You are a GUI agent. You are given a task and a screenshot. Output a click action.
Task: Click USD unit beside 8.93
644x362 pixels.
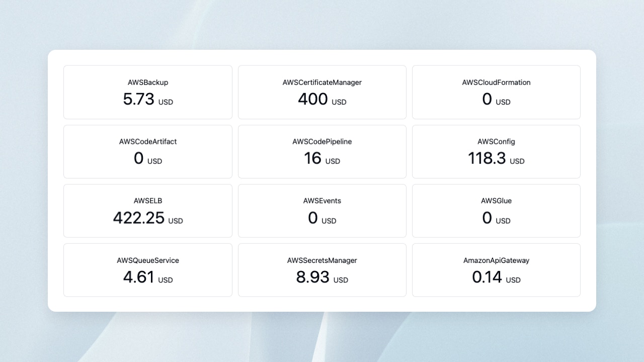pyautogui.click(x=341, y=280)
